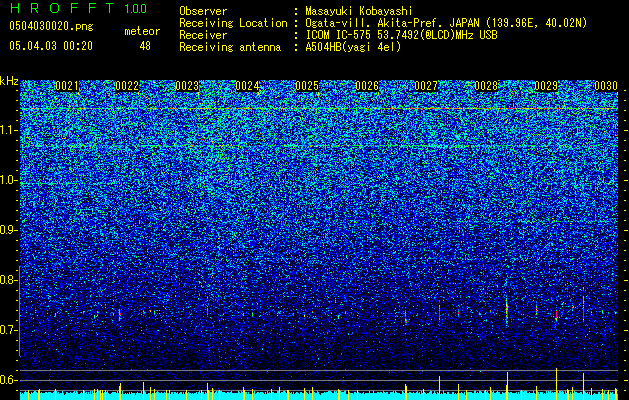Image resolution: width=629 pixels, height=400 pixels.
Task: Click the 1.0 frequency axis label
Action: coord(9,180)
